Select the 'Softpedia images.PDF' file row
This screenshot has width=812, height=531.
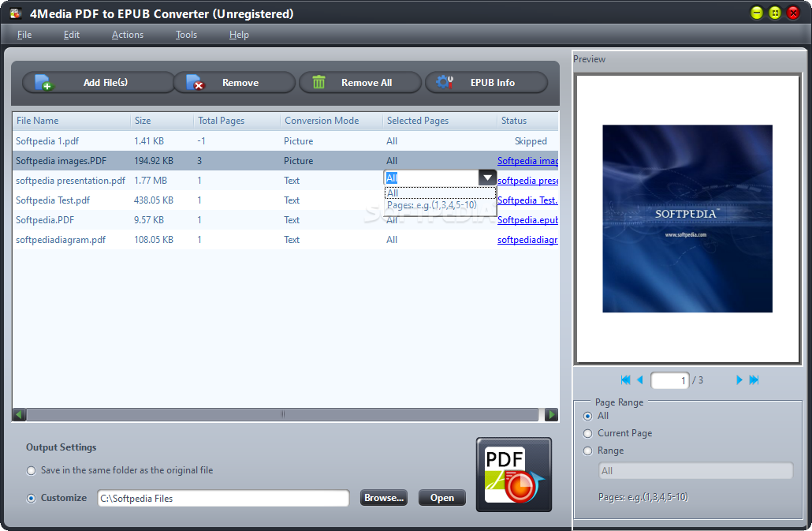pyautogui.click(x=285, y=161)
